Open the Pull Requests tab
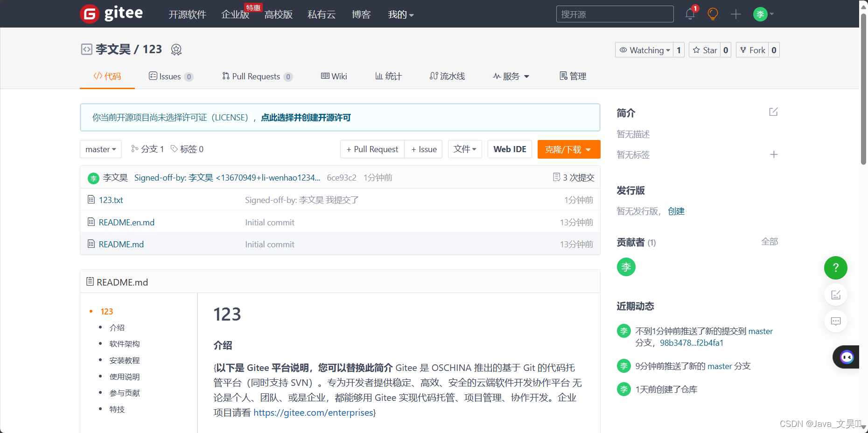The image size is (868, 433). [257, 76]
